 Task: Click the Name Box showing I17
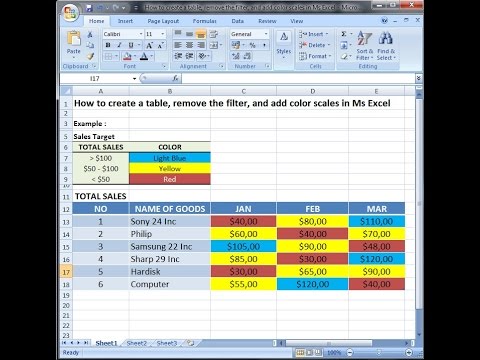[x=96, y=79]
